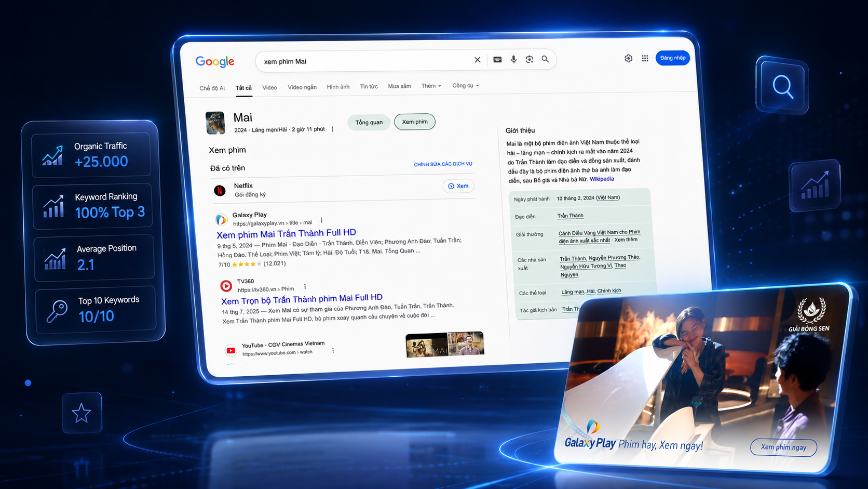Click the Galaxy Play favicon in the search result
The height and width of the screenshot is (489, 868).
(x=221, y=219)
